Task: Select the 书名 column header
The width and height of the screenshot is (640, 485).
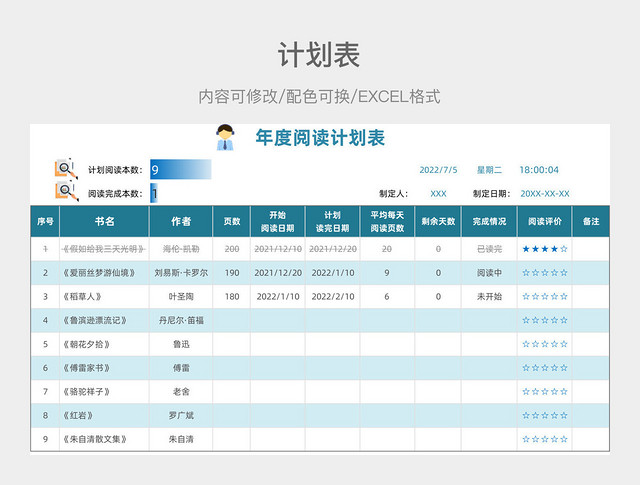Action: 104,221
